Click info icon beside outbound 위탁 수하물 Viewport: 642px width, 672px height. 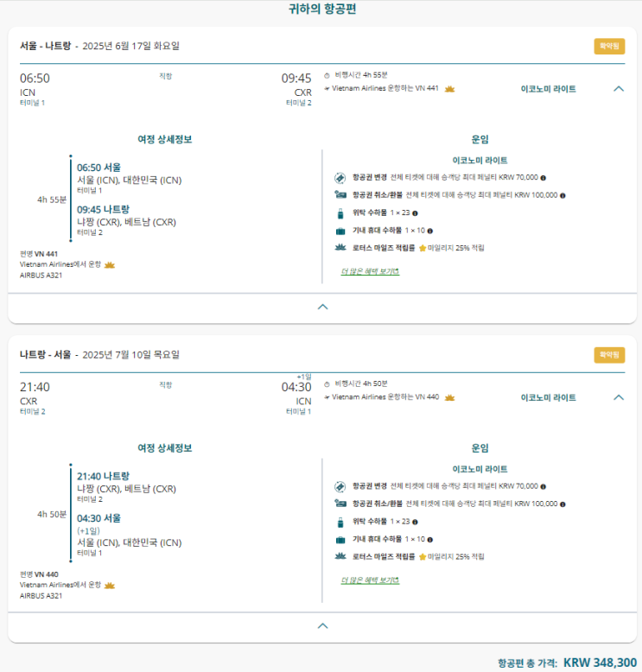coord(416,213)
